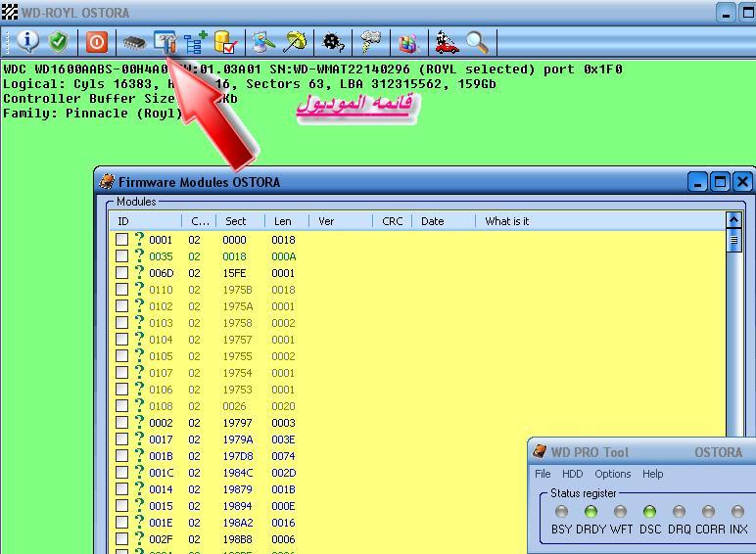Check the box for module 0108
756x554 pixels.
click(x=122, y=405)
